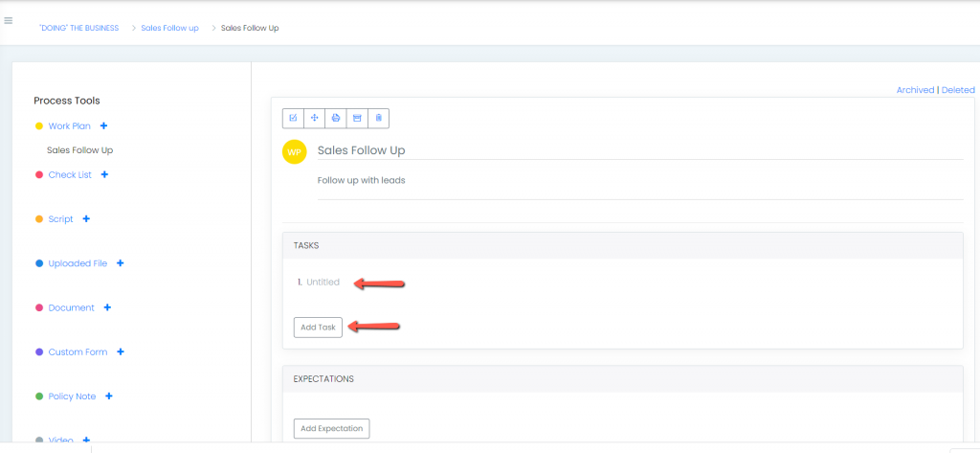The width and height of the screenshot is (980, 453).
Task: Add a new Document with plus
Action: (x=107, y=307)
